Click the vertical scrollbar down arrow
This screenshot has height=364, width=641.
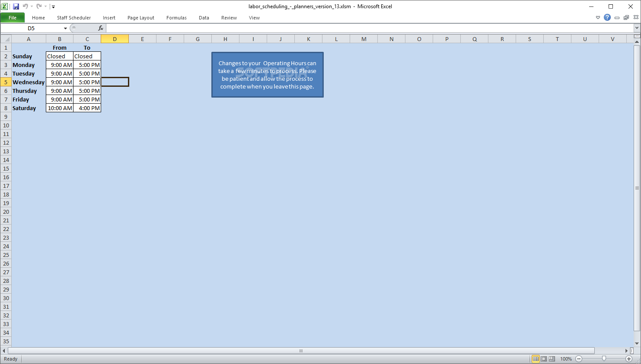coord(637,343)
